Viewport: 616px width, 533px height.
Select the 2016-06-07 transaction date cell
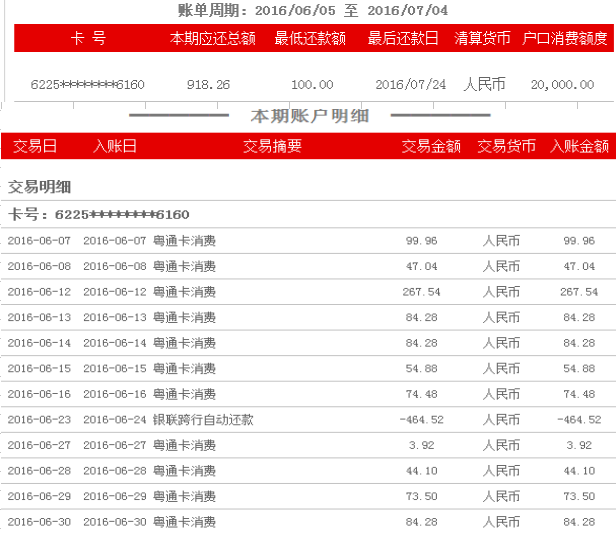coord(39,241)
